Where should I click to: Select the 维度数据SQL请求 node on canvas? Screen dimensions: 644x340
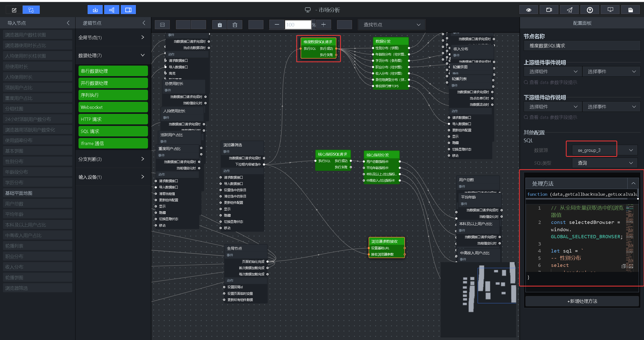tap(318, 48)
